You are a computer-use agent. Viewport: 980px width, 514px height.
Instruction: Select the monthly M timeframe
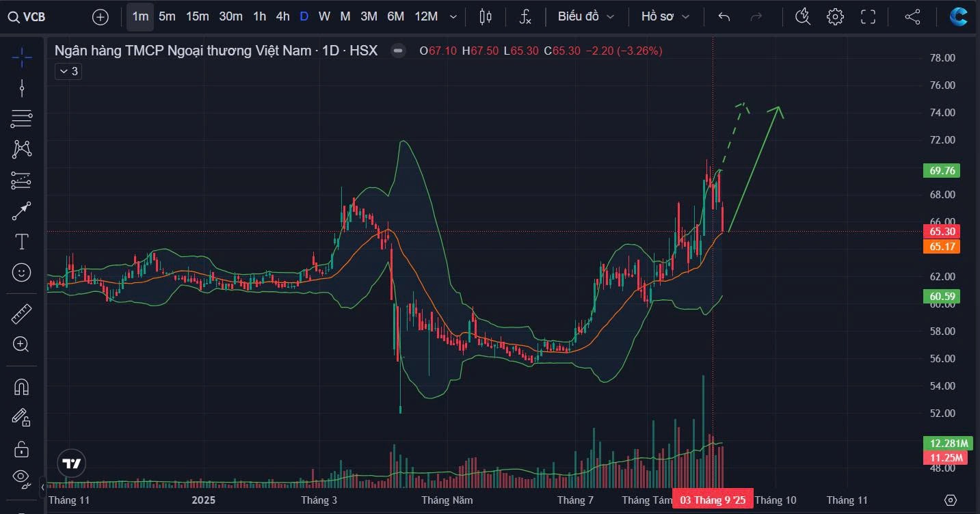point(345,16)
